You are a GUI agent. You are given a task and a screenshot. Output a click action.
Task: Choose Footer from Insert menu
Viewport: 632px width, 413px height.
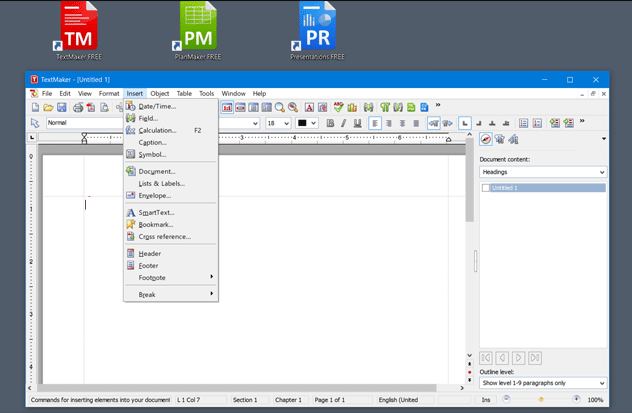(171, 266)
